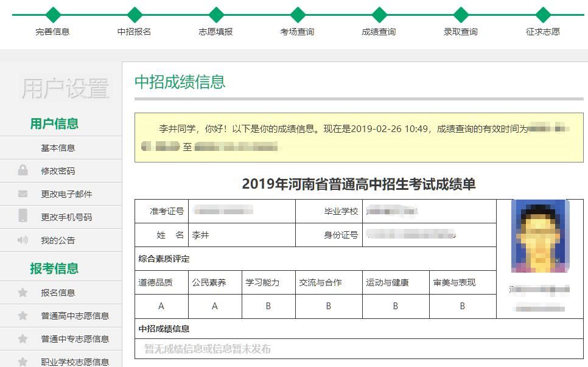Select the star icon next to 普通高中志愿信息
Viewport: 588px width, 367px height.
point(22,316)
